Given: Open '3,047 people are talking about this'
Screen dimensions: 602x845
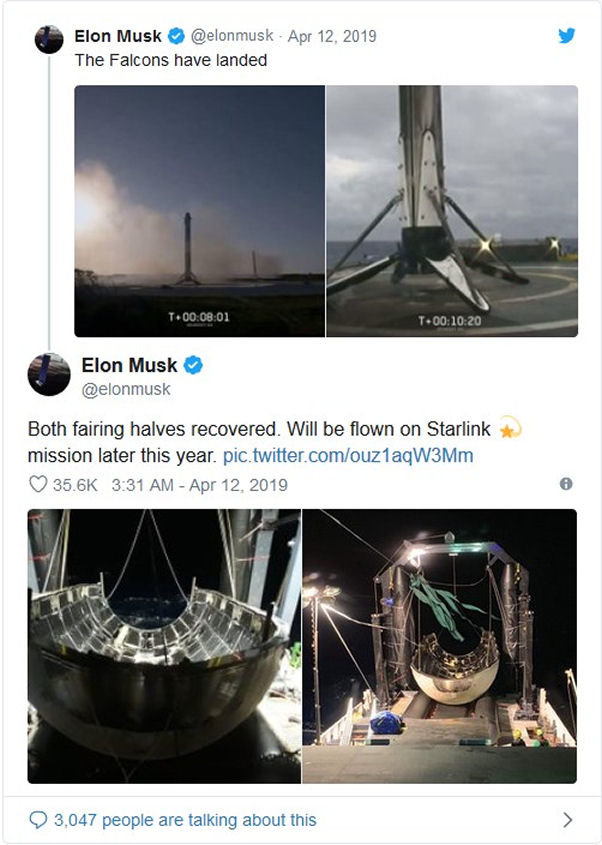Looking at the screenshot, I should tap(186, 820).
